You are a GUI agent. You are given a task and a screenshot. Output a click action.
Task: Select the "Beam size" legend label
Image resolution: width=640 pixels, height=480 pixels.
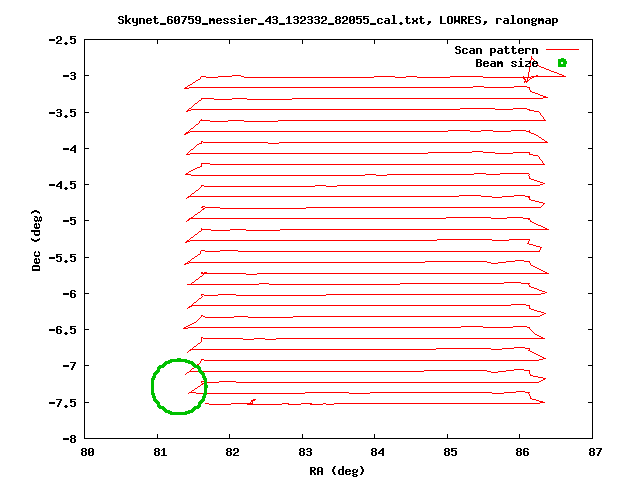pos(507,63)
